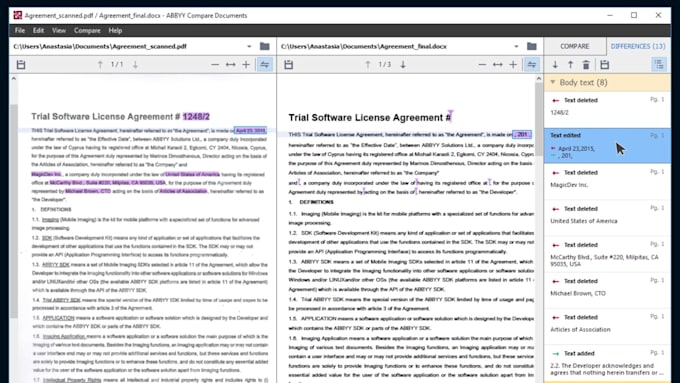Viewport: 680px width, 383px height.
Task: Save the right document via disk icon
Action: pyautogui.click(x=288, y=65)
